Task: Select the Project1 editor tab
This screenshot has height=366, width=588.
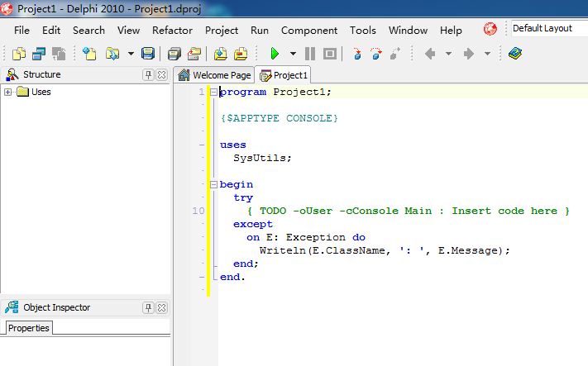Action: 284,75
